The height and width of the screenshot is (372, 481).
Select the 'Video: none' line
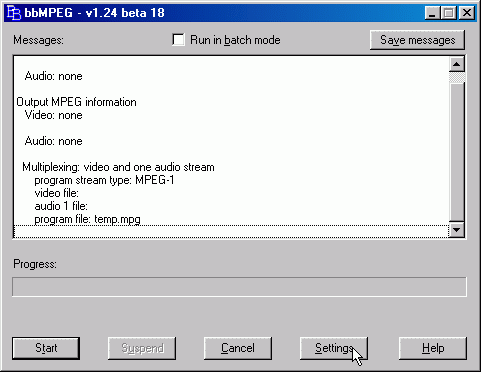[x=54, y=115]
